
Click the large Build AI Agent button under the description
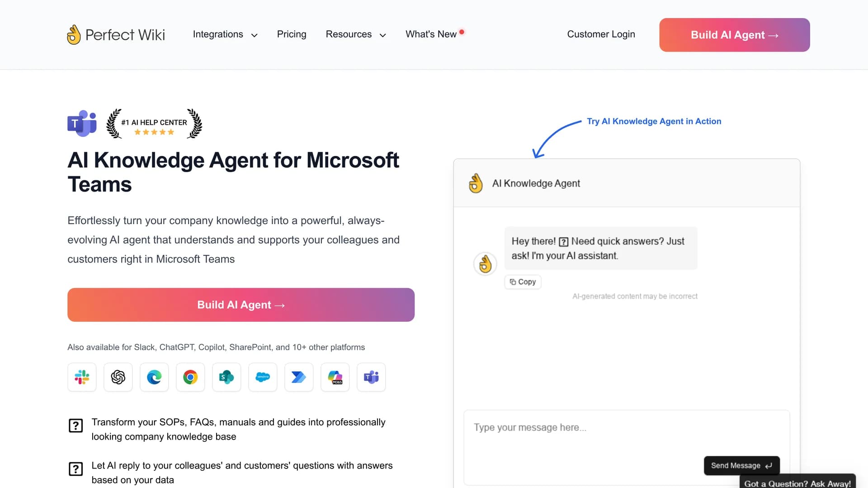[241, 305]
